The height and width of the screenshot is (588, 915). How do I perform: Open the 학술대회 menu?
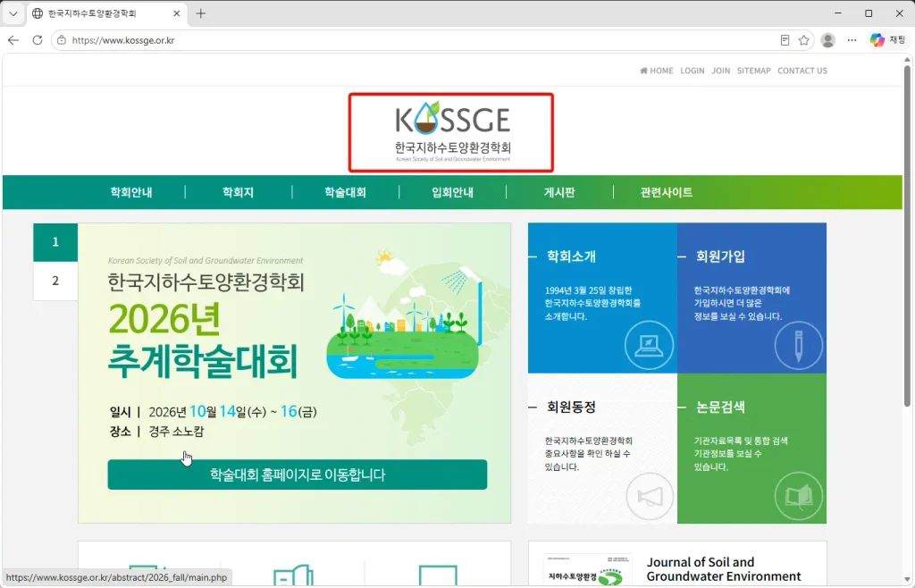tap(346, 192)
